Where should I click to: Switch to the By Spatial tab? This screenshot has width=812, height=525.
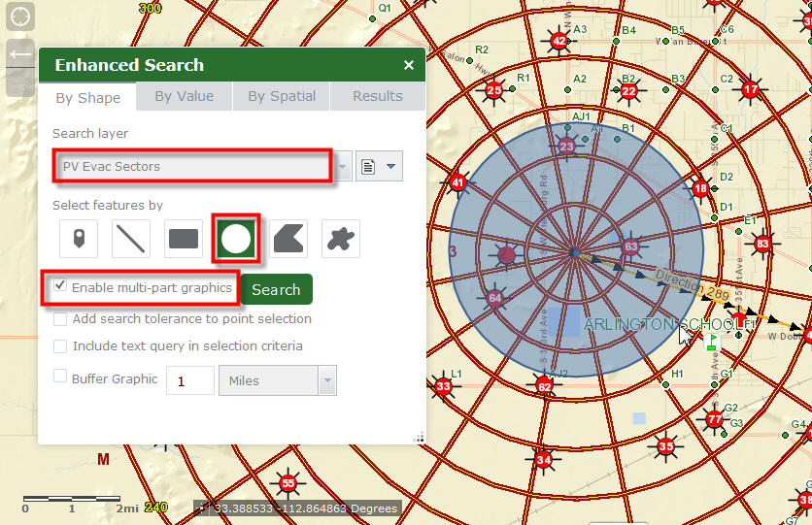[x=282, y=96]
